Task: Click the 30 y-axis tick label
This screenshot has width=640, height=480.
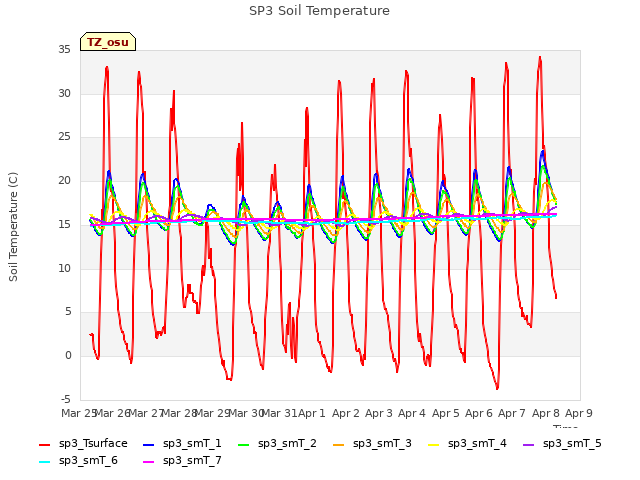Action: [64, 93]
